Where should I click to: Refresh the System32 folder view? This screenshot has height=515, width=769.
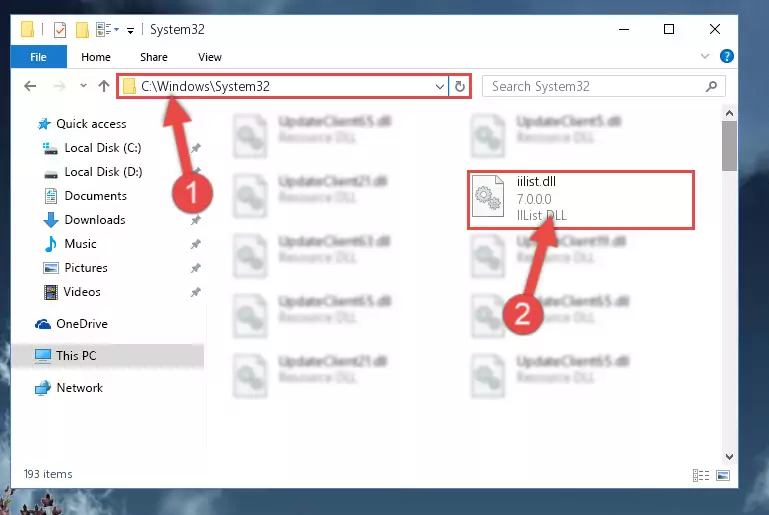coord(460,87)
